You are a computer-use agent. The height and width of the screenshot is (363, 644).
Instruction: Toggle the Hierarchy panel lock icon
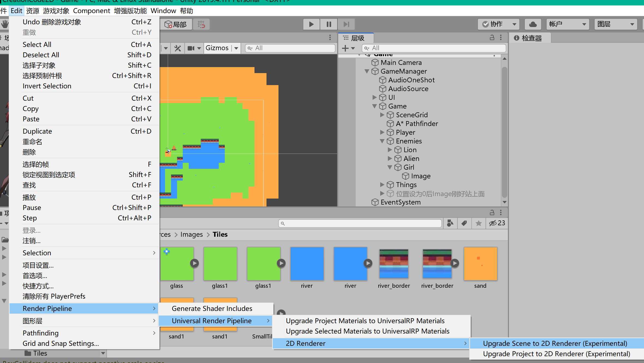(x=492, y=37)
